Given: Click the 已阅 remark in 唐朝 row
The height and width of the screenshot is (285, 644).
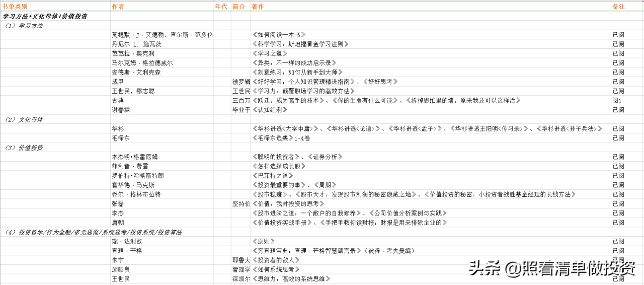Looking at the screenshot, I should pyautogui.click(x=618, y=223).
